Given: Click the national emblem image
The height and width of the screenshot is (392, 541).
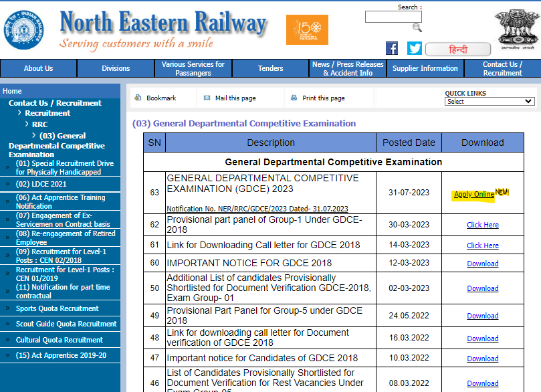Looking at the screenshot, I should tap(516, 29).
